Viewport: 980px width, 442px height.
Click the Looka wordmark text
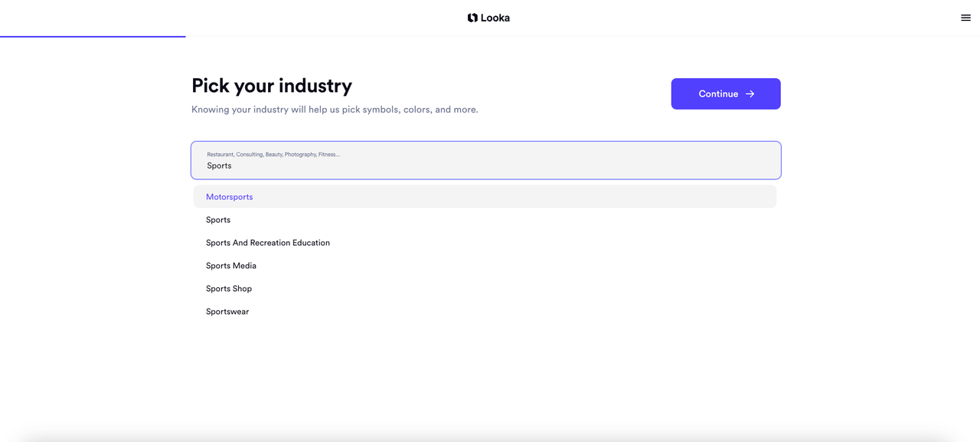[x=495, y=18]
